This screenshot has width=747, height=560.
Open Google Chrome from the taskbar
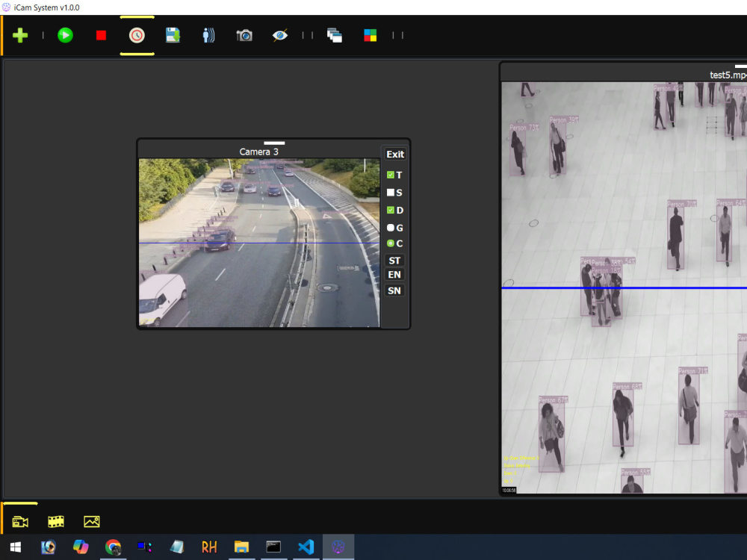click(113, 547)
